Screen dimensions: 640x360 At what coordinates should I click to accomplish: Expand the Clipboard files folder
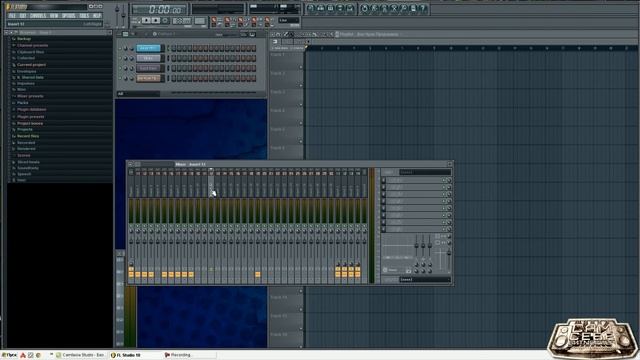coord(30,52)
